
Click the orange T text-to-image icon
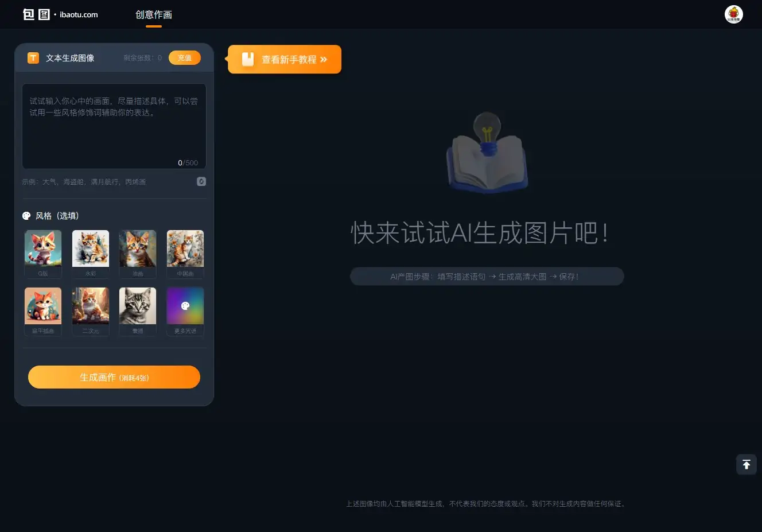(x=33, y=57)
